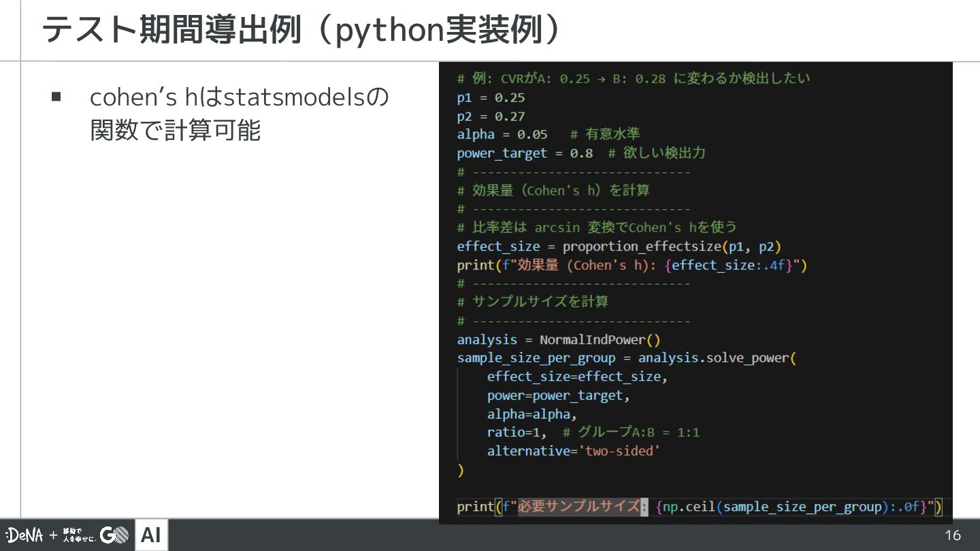
Task: Click the square bullet marker
Action: (56, 97)
